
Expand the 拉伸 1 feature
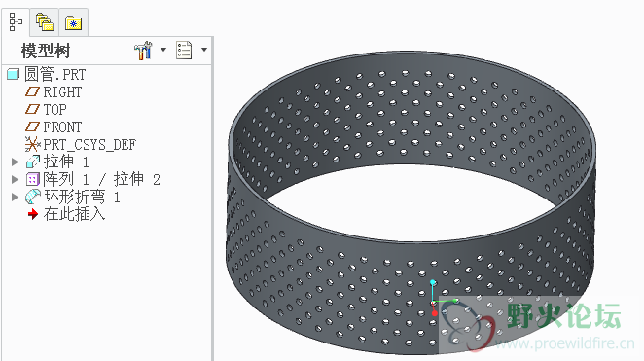pos(15,162)
